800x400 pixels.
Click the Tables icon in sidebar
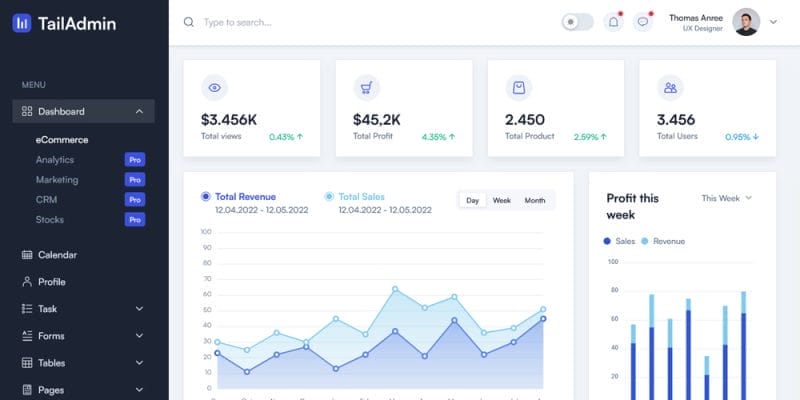point(27,363)
